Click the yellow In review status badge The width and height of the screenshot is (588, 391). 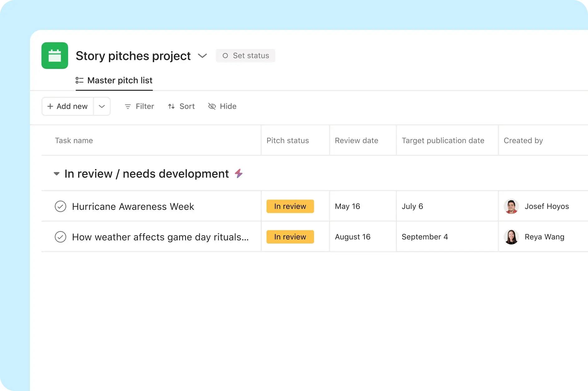pos(290,206)
